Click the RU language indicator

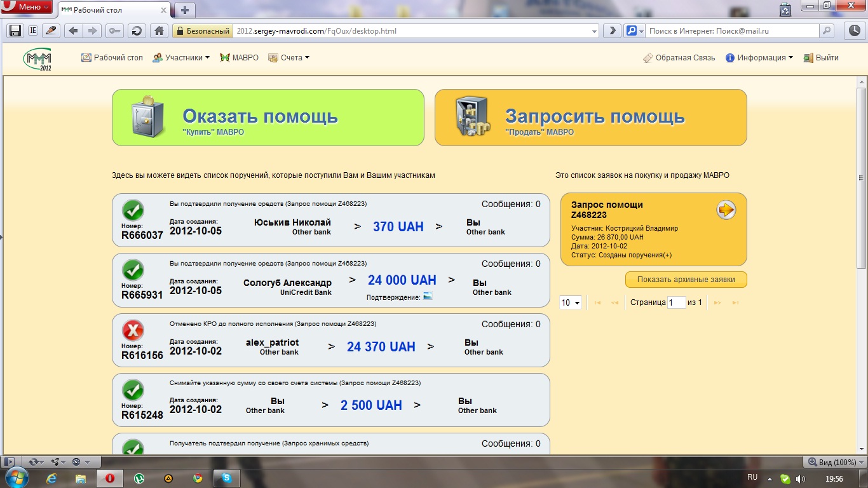[752, 477]
